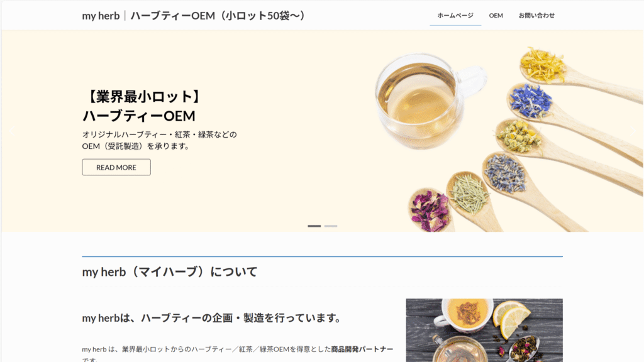The width and height of the screenshot is (644, 362).
Task: Open the ホームページ nav tab
Action: [x=455, y=16]
